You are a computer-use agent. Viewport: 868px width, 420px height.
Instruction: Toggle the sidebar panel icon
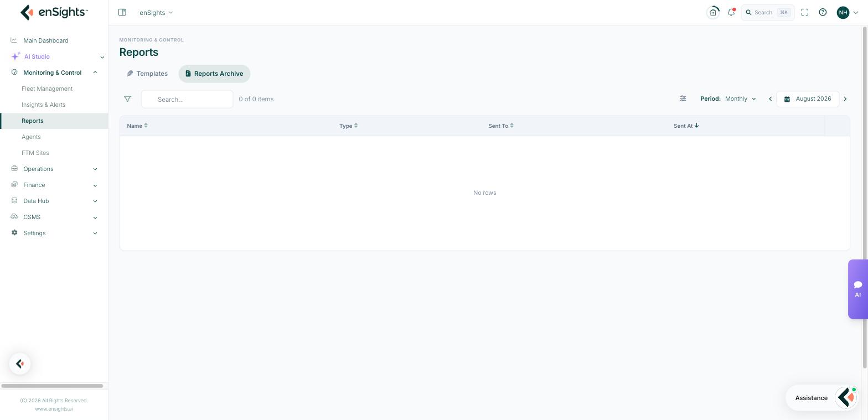coord(122,12)
